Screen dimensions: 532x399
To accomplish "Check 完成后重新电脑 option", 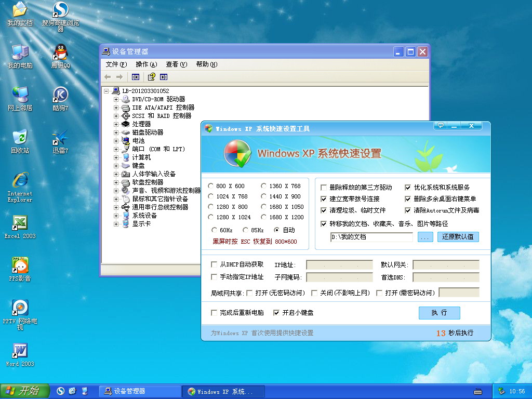I will coord(214,313).
